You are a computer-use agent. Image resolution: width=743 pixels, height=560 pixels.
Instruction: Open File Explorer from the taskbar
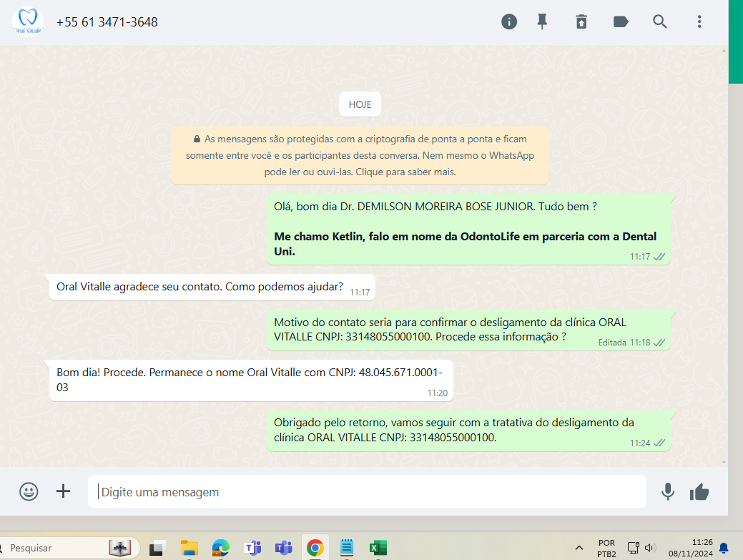(189, 548)
